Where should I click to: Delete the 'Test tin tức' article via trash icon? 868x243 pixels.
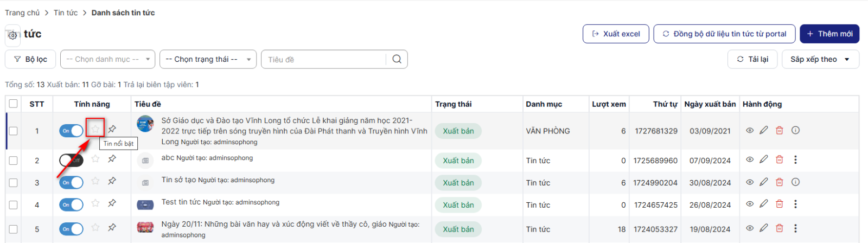pyautogui.click(x=780, y=204)
